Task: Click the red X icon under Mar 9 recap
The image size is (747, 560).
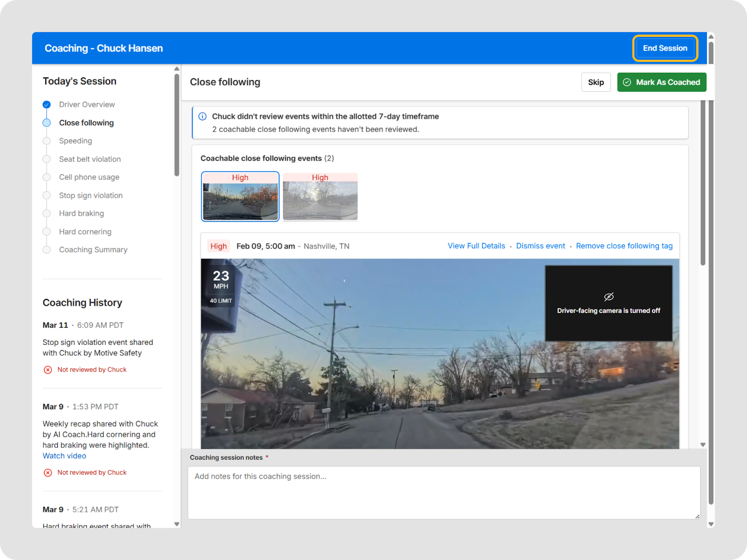Action: [48, 473]
